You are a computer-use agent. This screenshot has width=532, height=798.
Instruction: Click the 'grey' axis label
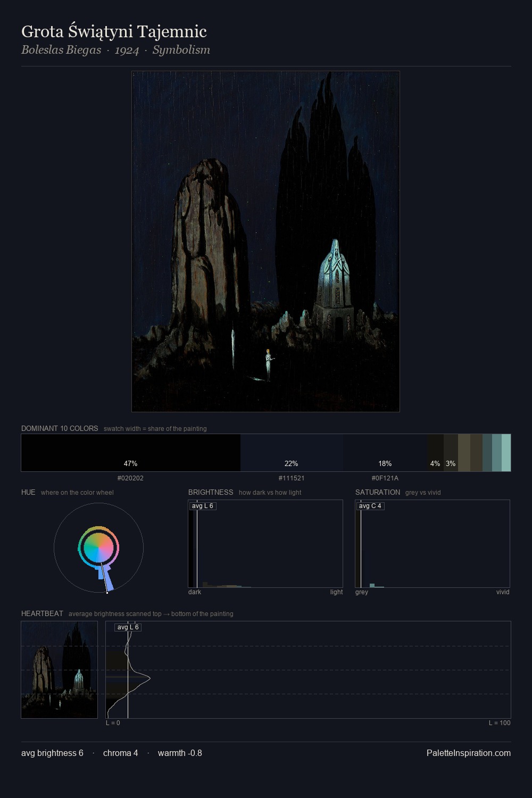[362, 592]
